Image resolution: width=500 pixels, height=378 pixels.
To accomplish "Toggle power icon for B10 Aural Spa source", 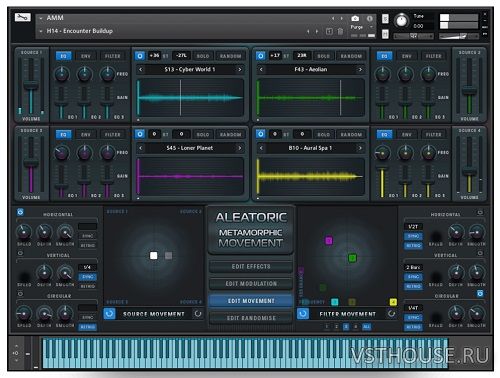I will (261, 134).
